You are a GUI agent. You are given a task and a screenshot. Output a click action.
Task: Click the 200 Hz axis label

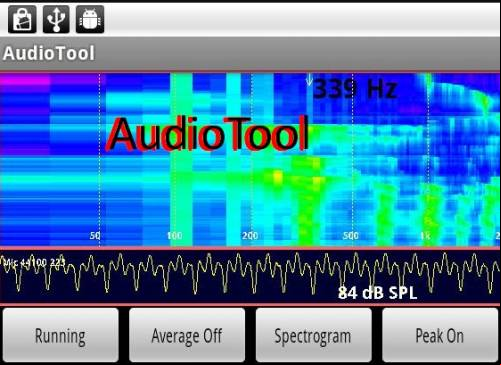[250, 236]
